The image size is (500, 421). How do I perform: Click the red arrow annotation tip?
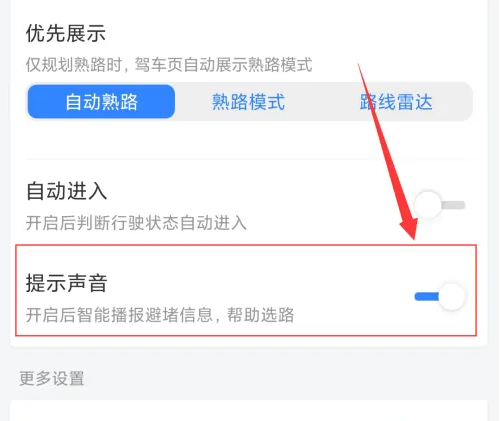(x=413, y=237)
